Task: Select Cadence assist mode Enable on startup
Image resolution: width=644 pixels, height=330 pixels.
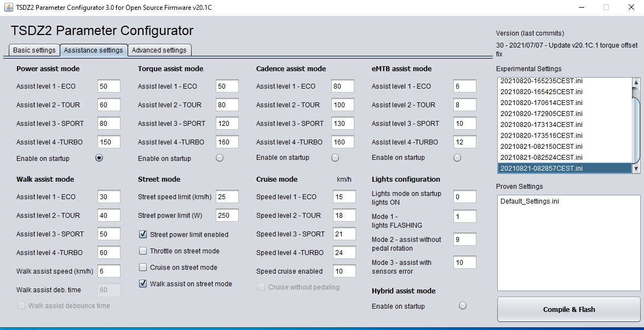Action: click(x=335, y=158)
